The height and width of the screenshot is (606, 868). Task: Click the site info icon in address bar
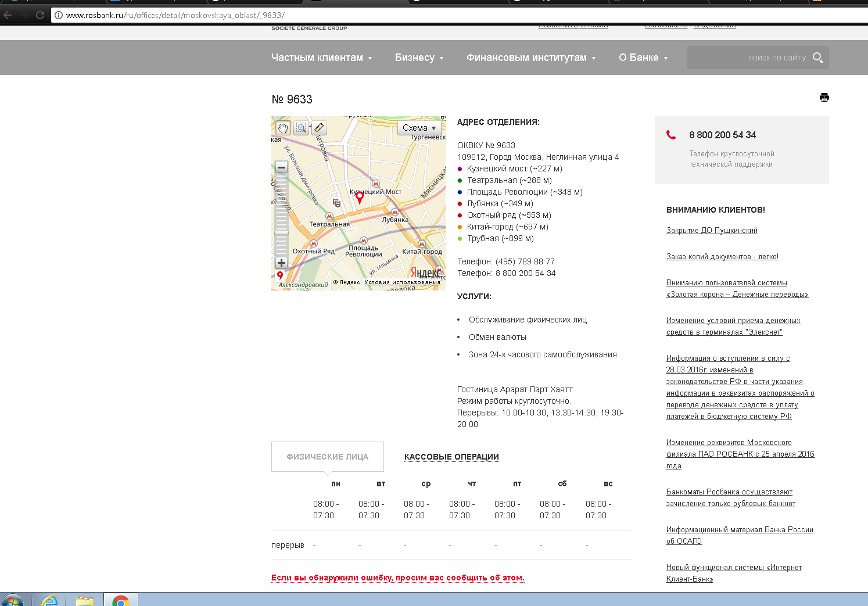(58, 15)
